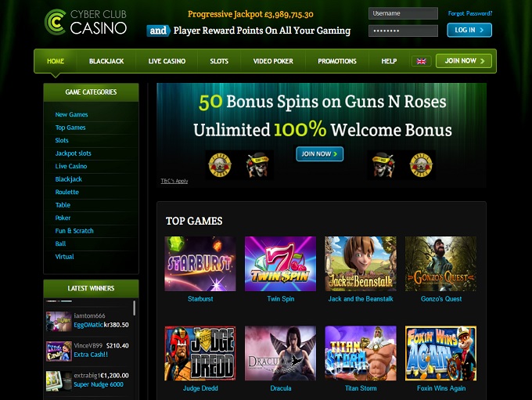Open the Judge Dredd game tile

200,353
